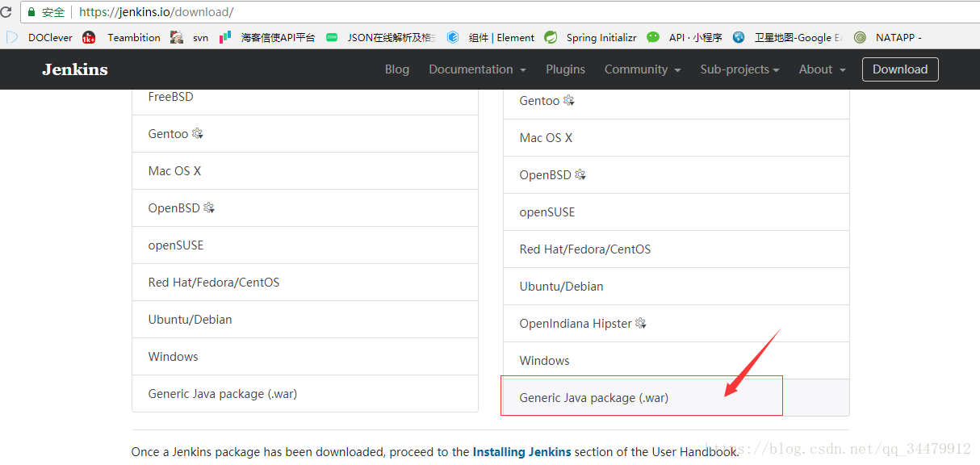The height and width of the screenshot is (465, 980).
Task: Open the API · 小程序 bookmark
Action: [x=685, y=37]
